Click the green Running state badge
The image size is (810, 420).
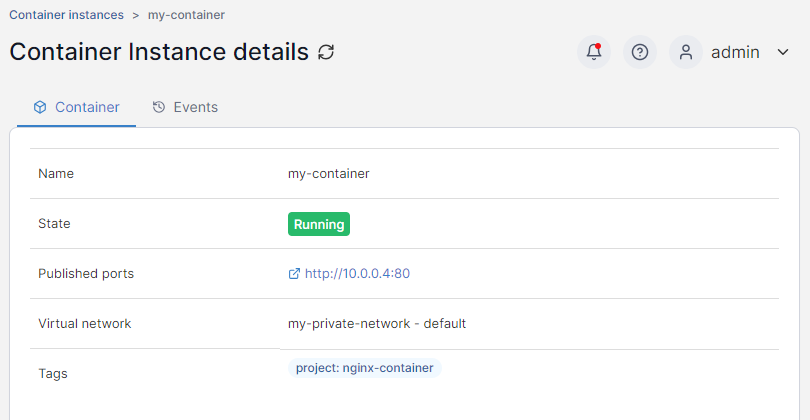coord(319,224)
